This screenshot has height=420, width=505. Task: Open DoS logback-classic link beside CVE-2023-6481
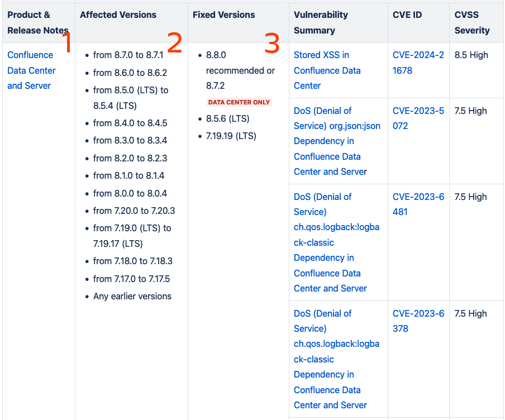[x=336, y=242]
